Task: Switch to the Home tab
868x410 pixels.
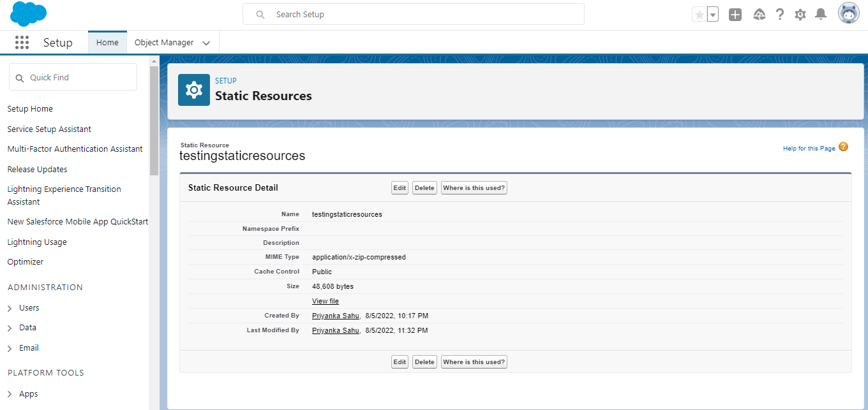Action: [107, 43]
